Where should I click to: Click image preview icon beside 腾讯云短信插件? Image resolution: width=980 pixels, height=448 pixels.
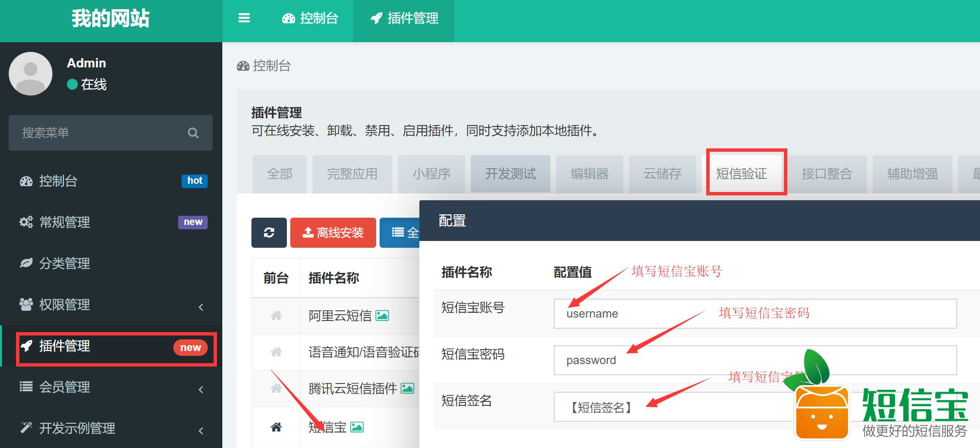click(x=408, y=388)
